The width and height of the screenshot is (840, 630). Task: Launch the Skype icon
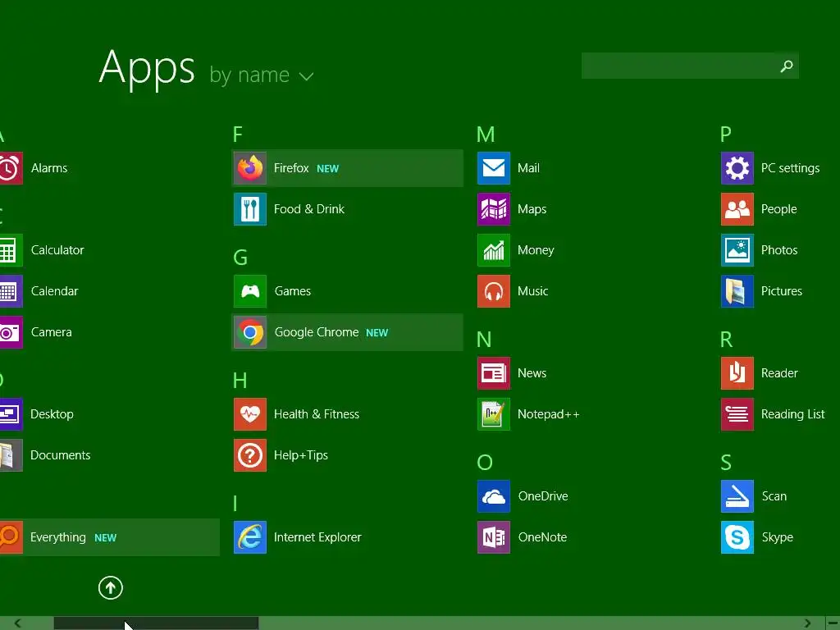(737, 537)
